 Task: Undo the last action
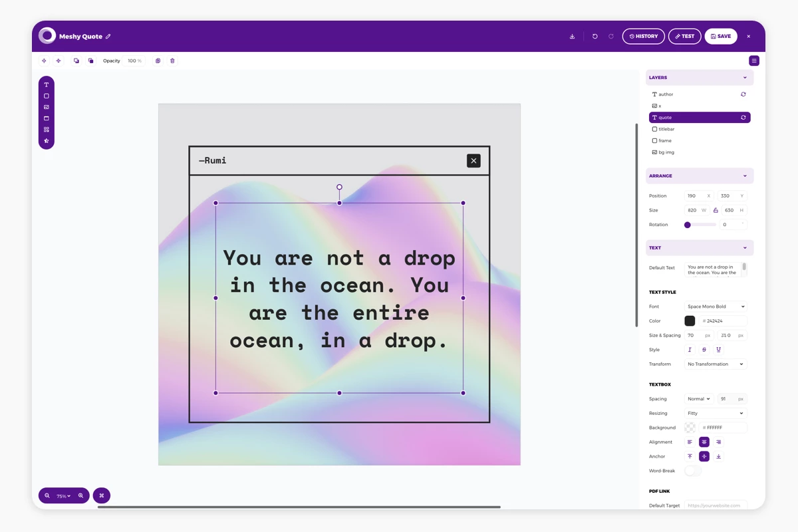point(595,37)
